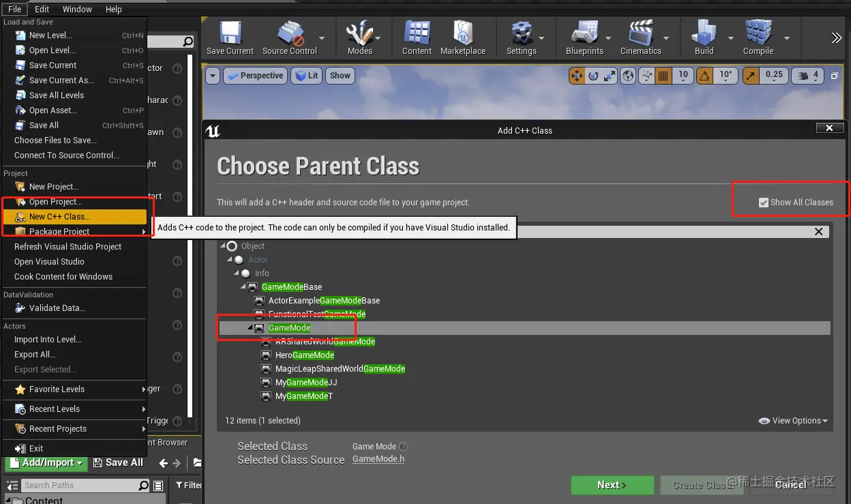Select MagicLeapSharedWorldGameMode class
The image size is (851, 504).
point(340,369)
